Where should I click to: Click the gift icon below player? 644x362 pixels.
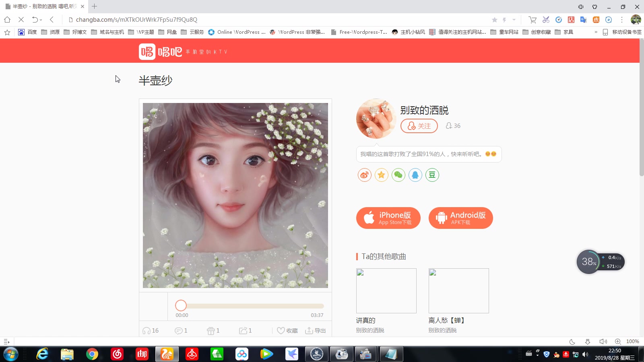211,331
